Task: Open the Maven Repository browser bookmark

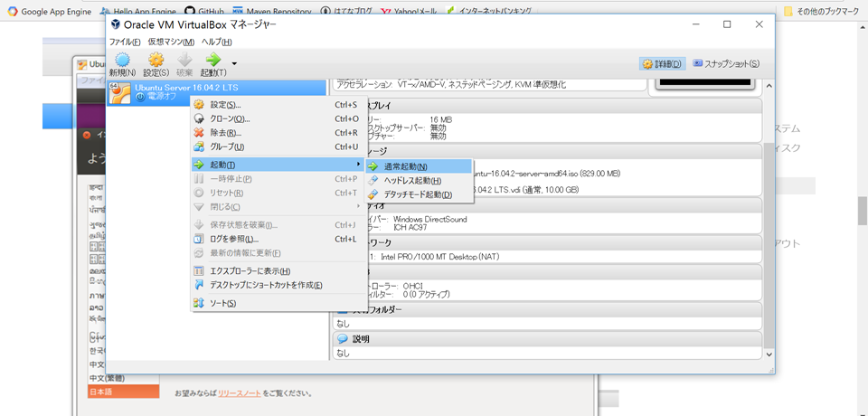Action: tap(272, 11)
